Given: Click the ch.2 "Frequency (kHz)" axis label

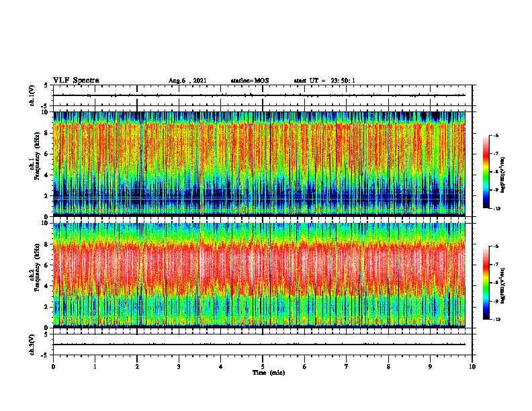Looking at the screenshot, I should click(37, 267).
